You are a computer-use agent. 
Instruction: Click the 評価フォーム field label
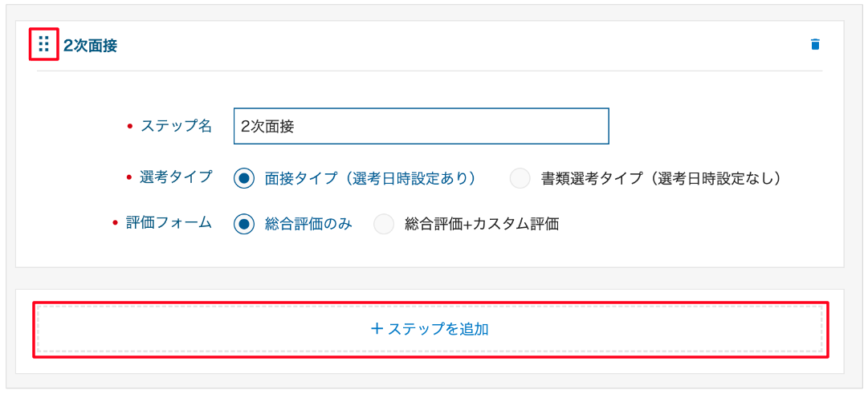tap(169, 223)
